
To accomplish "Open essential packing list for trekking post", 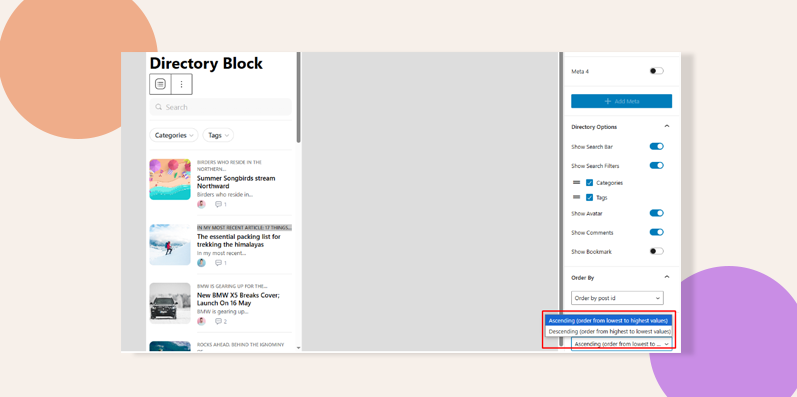I will (x=238, y=240).
